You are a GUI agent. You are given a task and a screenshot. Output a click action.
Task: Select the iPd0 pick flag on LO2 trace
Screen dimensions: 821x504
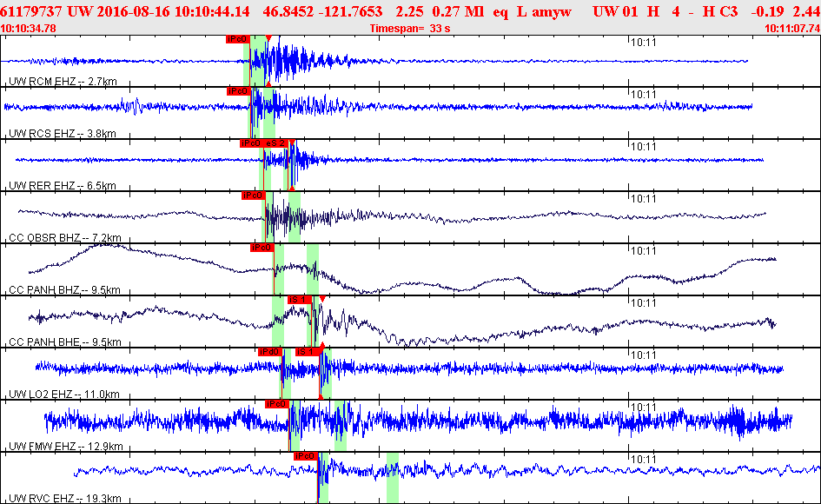pyautogui.click(x=270, y=352)
